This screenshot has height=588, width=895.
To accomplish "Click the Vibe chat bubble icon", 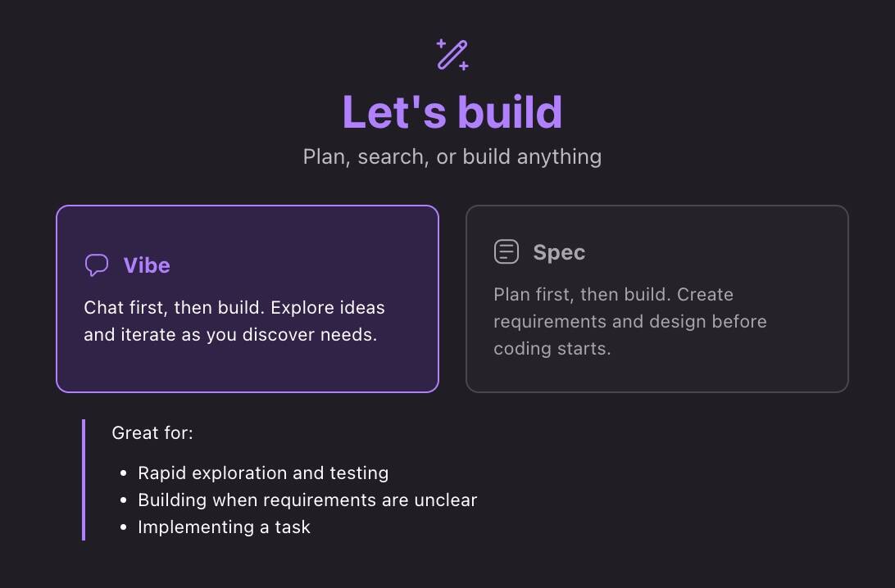I will click(x=97, y=265).
